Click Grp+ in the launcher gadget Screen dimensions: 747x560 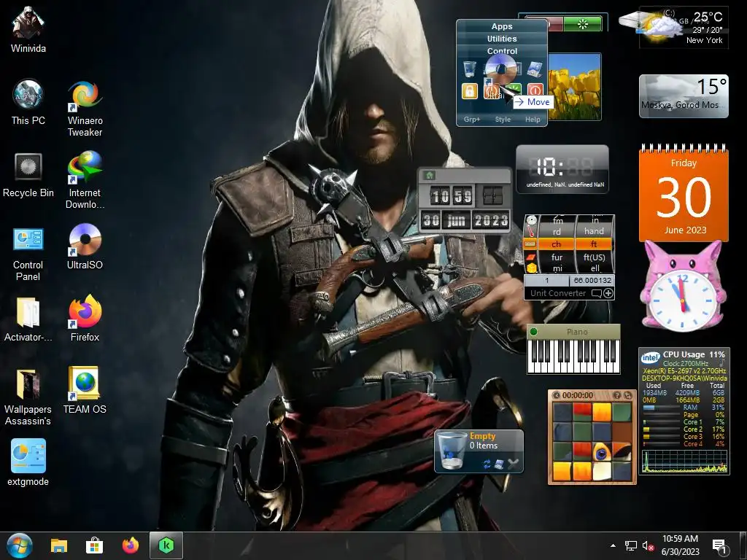[472, 120]
